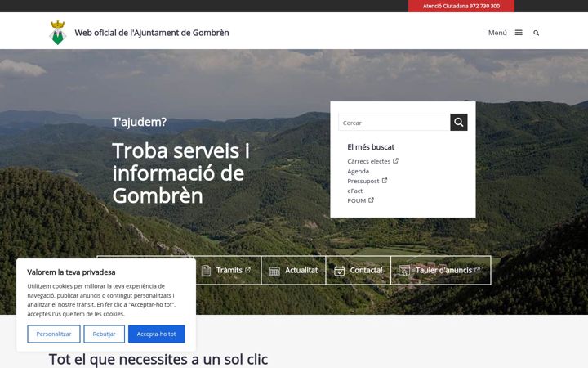Open the Tràmits quick link
The image size is (588, 368).
point(229,271)
